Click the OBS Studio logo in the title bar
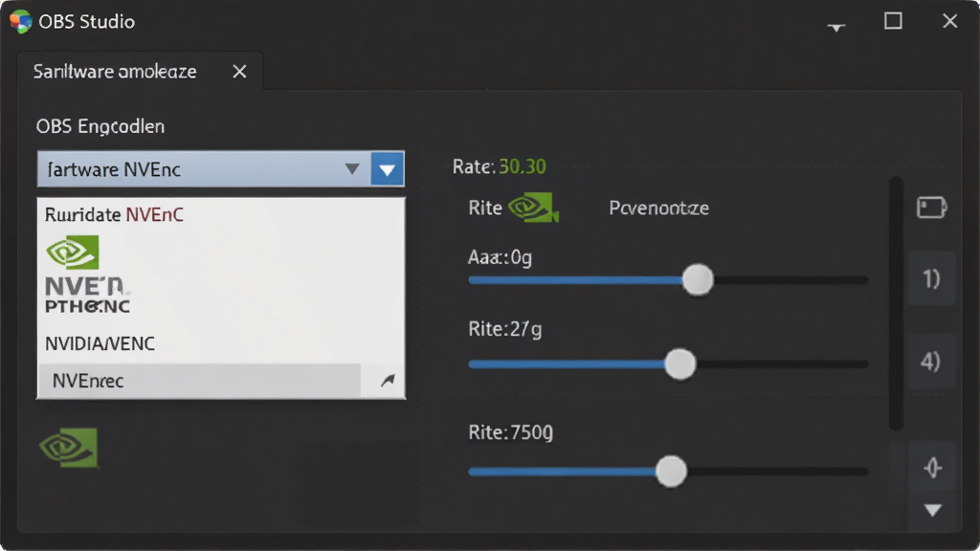The width and height of the screenshot is (980, 551). [21, 21]
